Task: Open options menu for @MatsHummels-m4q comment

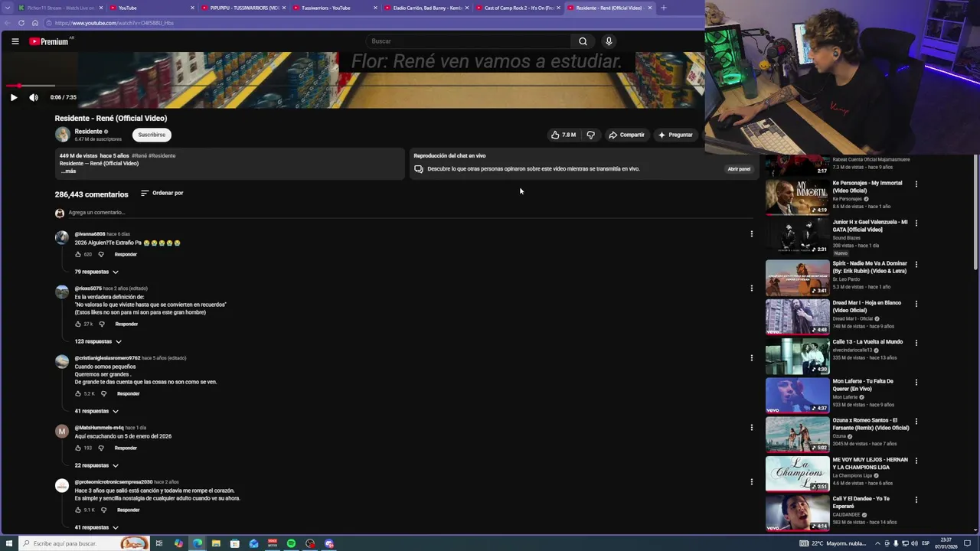Action: pos(751,428)
